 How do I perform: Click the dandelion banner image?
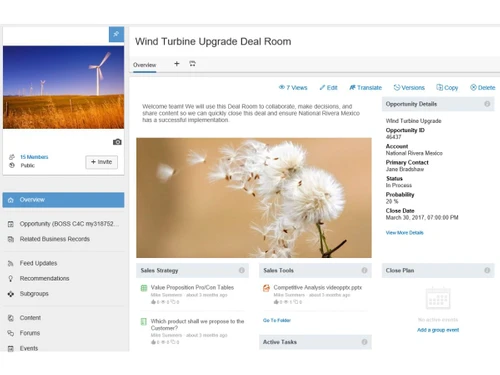254,198
